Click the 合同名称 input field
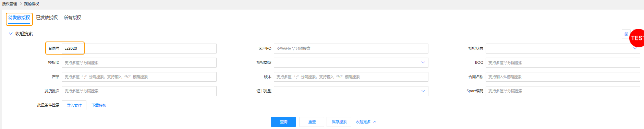Image resolution: width=644 pixels, height=129 pixels. 563,77
